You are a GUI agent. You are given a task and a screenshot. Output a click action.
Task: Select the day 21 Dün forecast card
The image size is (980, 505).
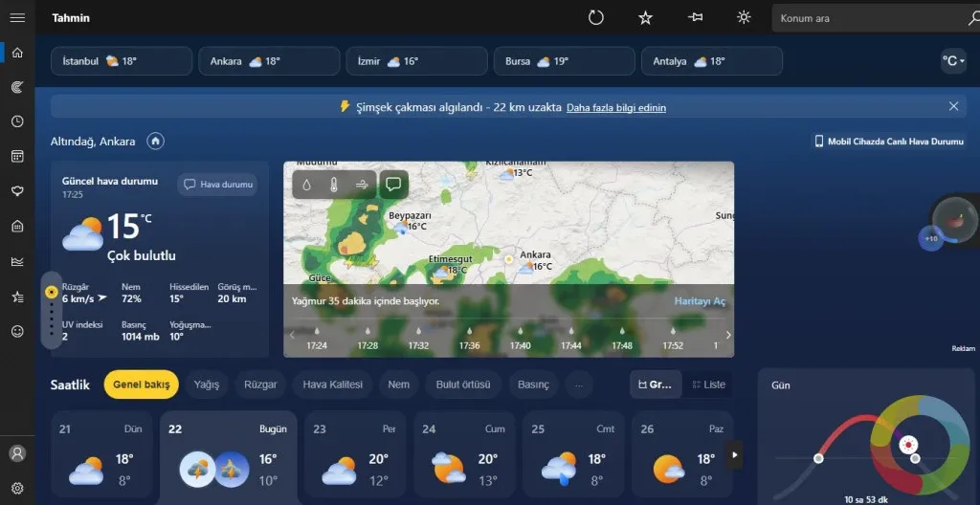pos(101,454)
